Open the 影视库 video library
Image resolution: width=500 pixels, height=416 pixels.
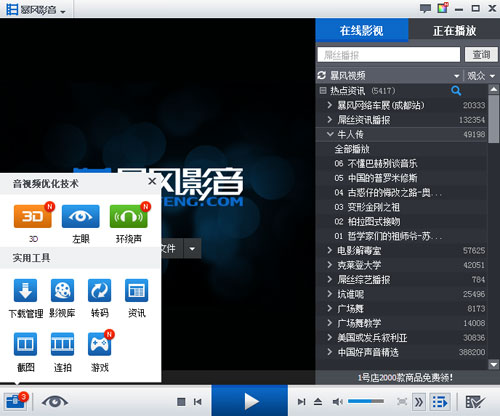pyautogui.click(x=62, y=290)
